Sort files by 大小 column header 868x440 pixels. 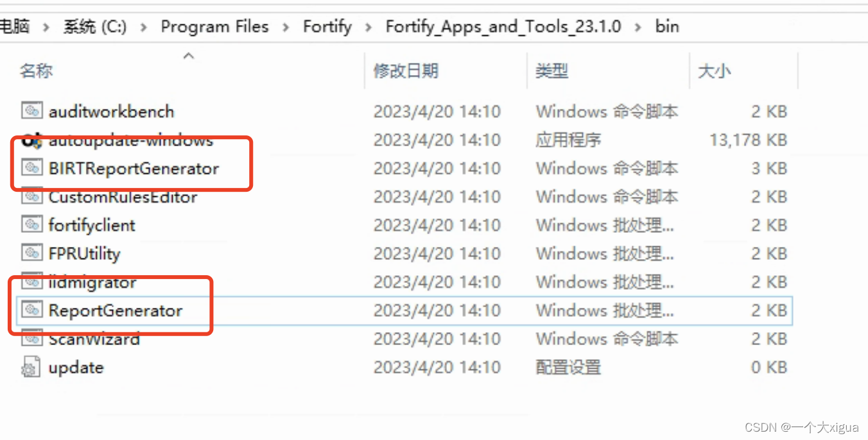point(714,71)
